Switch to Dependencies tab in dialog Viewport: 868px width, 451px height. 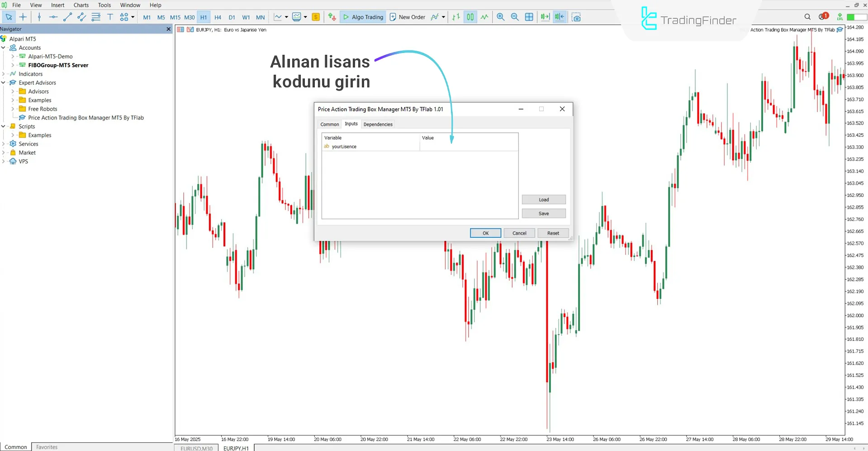[378, 124]
